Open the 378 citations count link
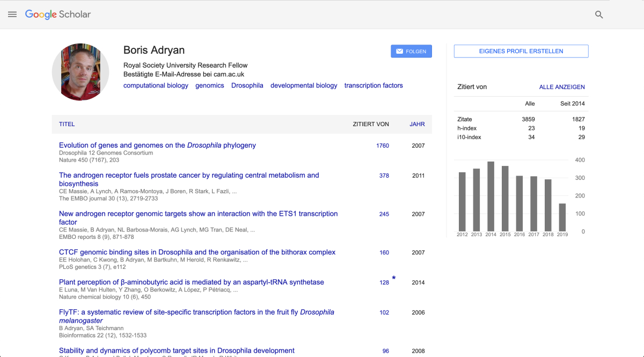This screenshot has width=644, height=357. (384, 176)
